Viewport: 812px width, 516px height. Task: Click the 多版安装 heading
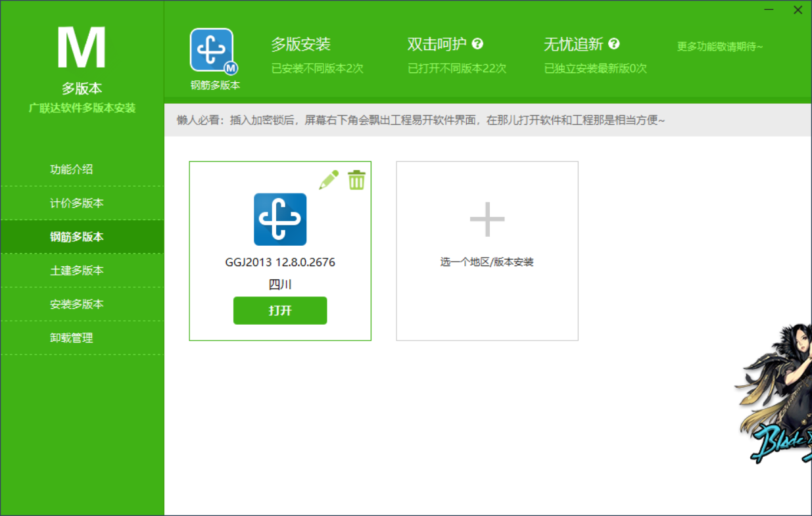click(x=301, y=44)
